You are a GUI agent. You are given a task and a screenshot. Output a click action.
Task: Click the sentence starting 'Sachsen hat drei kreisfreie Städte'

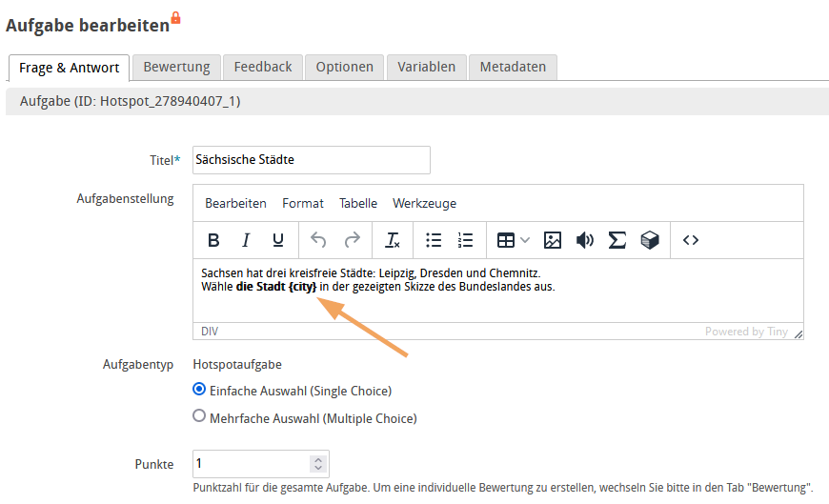(371, 273)
